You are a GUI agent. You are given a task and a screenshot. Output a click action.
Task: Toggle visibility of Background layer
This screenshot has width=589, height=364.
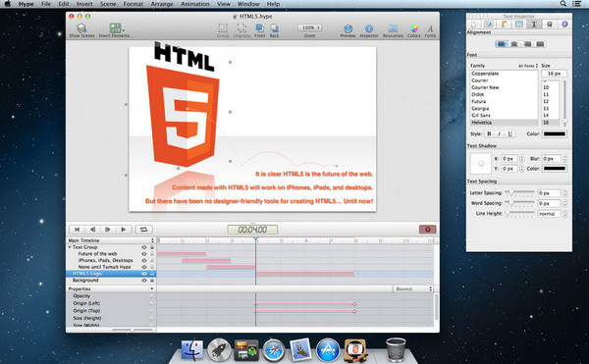click(x=144, y=281)
